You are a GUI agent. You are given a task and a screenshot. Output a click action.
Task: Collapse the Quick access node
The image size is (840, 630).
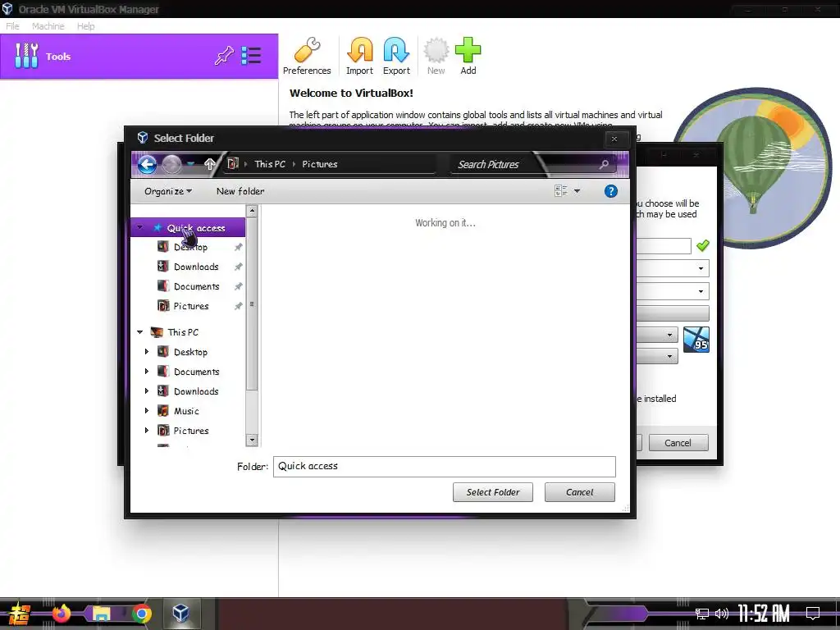[139, 228]
